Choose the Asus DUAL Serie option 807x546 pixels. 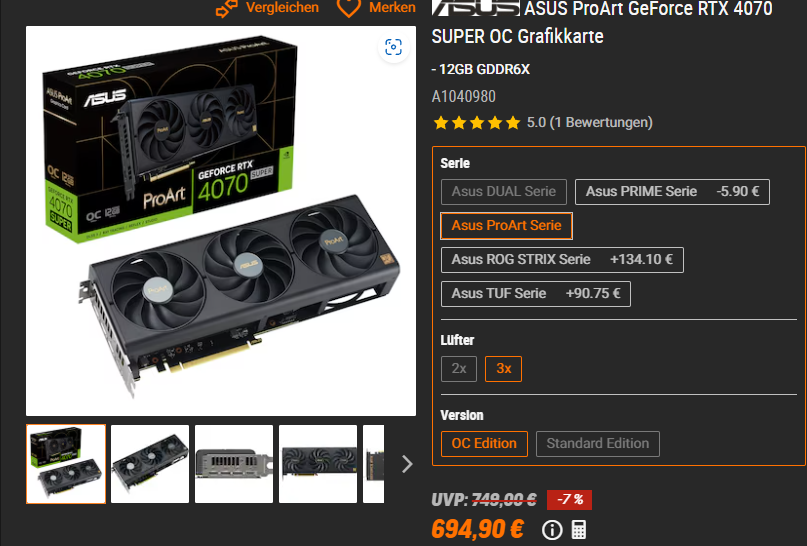point(503,192)
